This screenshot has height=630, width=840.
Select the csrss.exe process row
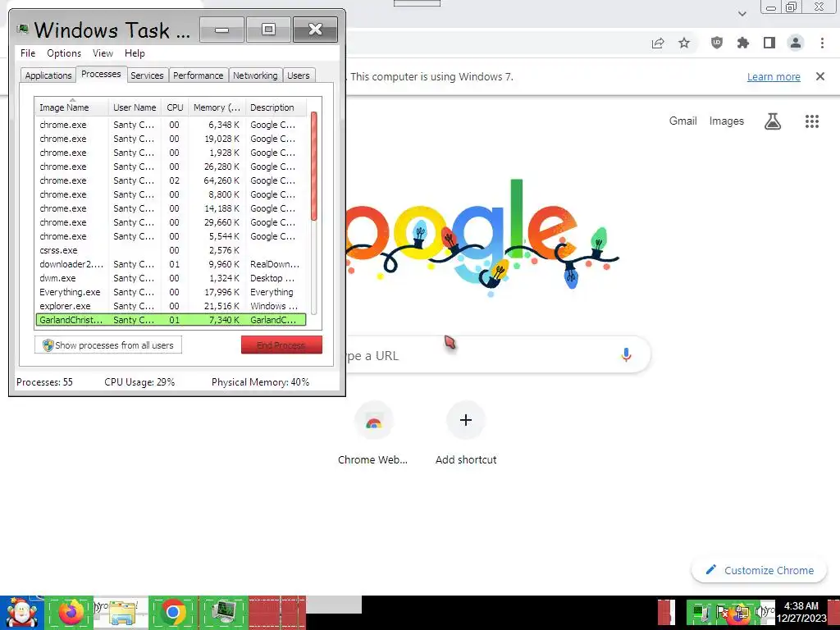tap(171, 250)
